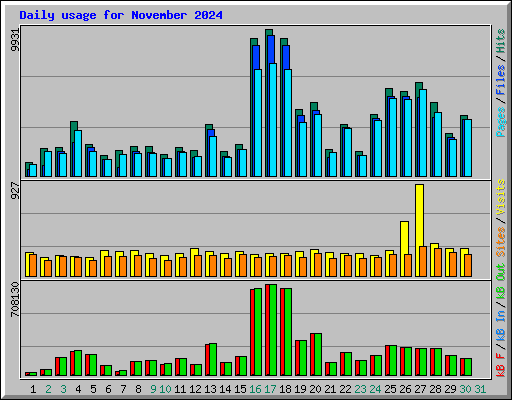The image size is (512, 400).
Task: Click day label "24" on the x-axis
Action: coord(375,389)
